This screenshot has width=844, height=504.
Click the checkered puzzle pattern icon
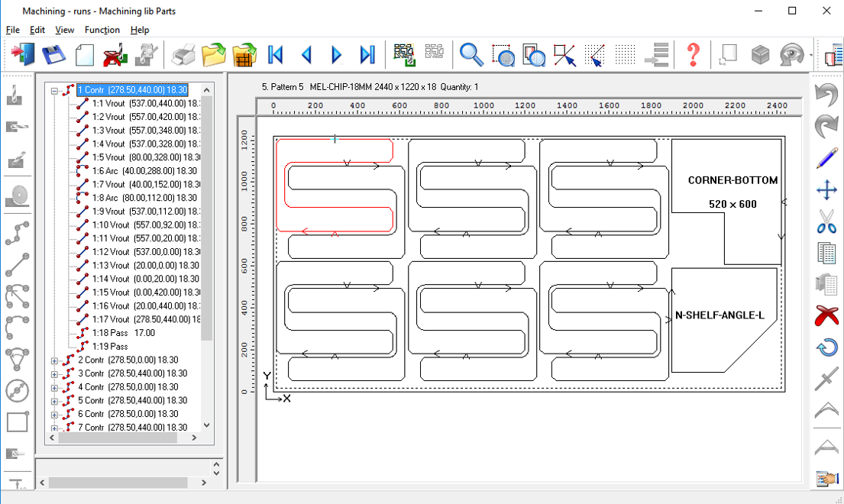tap(404, 54)
